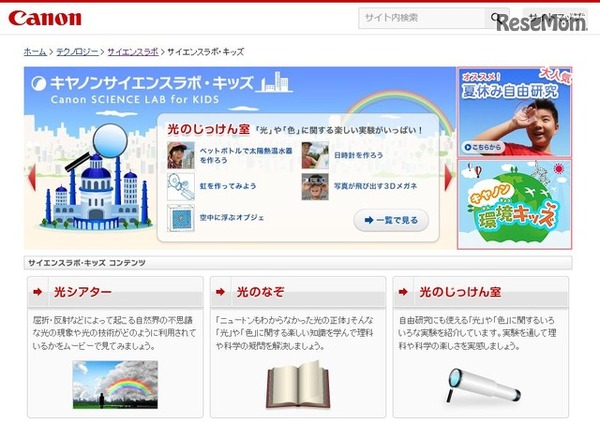This screenshot has width=600, height=422.
Task: Click the red left carousel arrow
Action: (32, 178)
